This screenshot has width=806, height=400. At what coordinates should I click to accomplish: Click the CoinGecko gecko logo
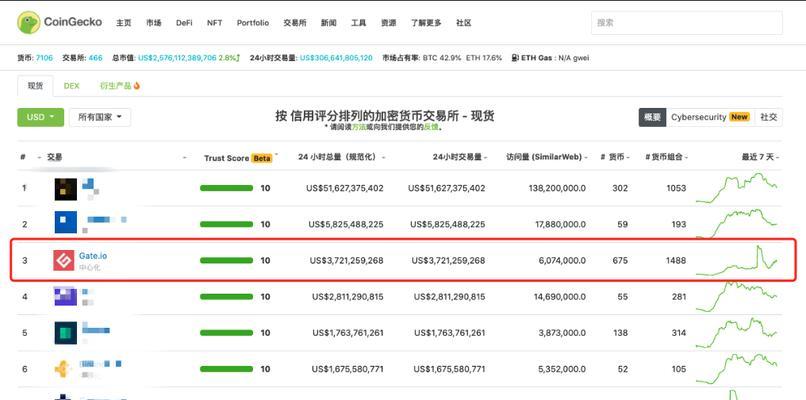[29, 23]
